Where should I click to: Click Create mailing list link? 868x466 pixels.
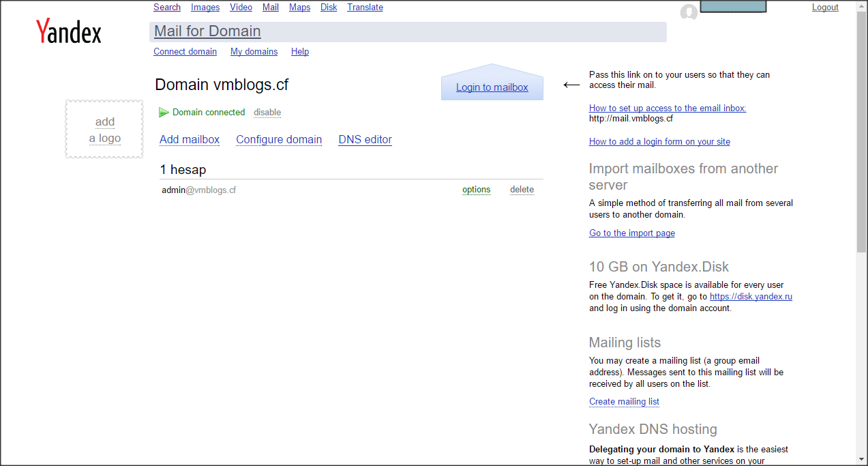pos(624,402)
